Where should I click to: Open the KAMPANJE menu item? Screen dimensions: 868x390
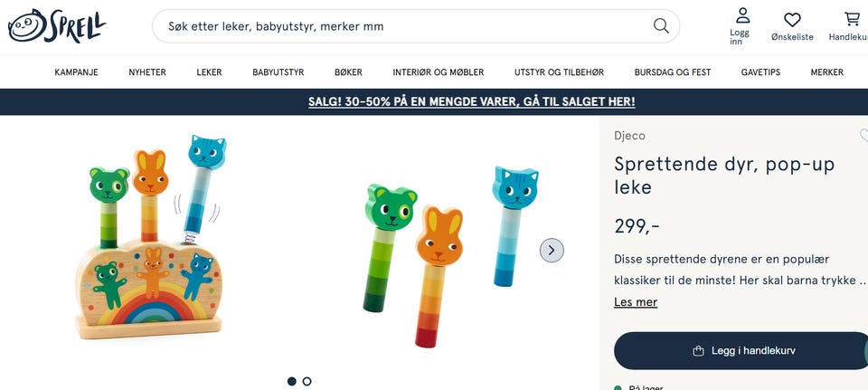pos(76,72)
